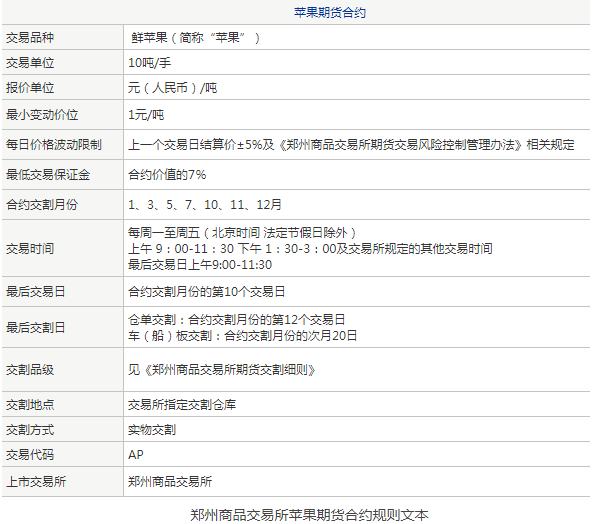Click 合约交割月份的第10个交易日 value

pyautogui.click(x=207, y=292)
